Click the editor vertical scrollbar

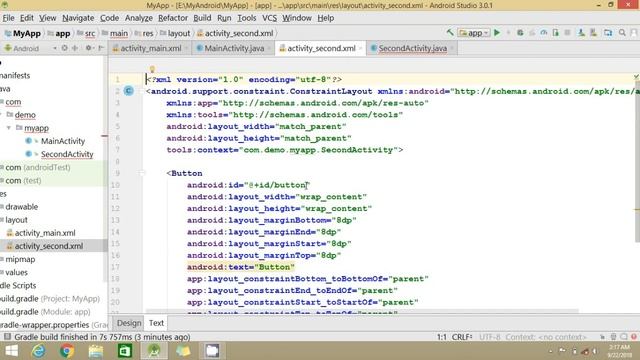tap(637, 161)
